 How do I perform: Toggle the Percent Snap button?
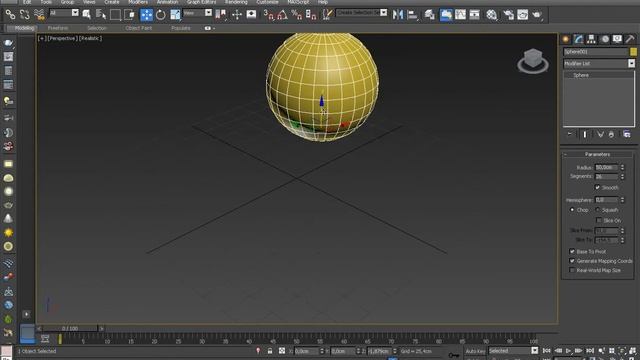click(297, 15)
